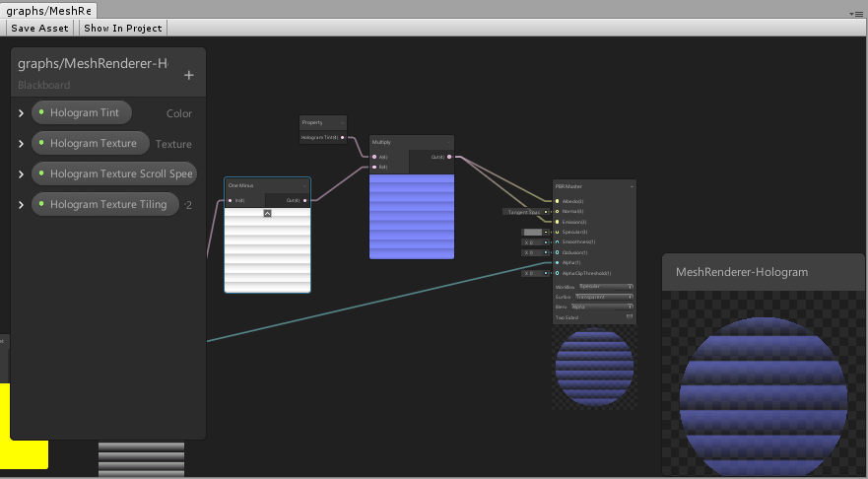Collapse the Property node via its chevron

[x=342, y=123]
